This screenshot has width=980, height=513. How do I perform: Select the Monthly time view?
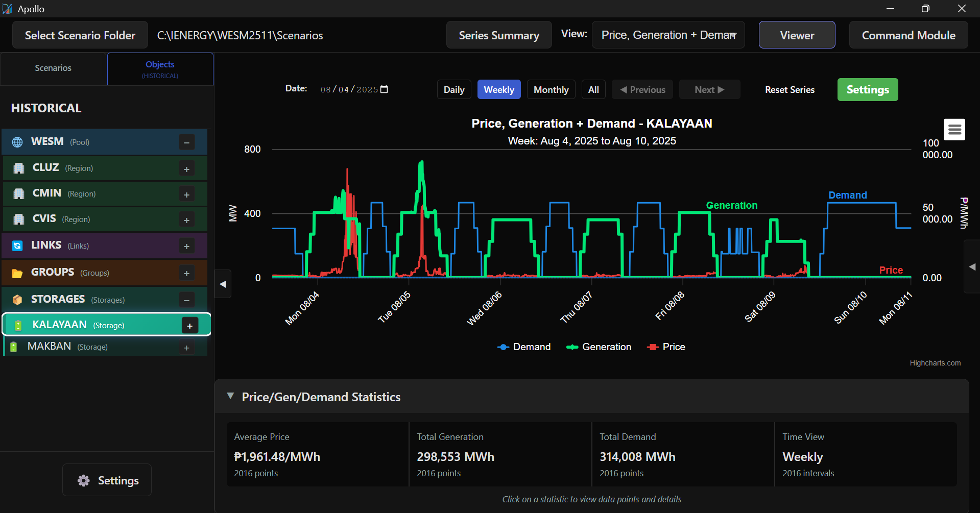click(x=551, y=90)
